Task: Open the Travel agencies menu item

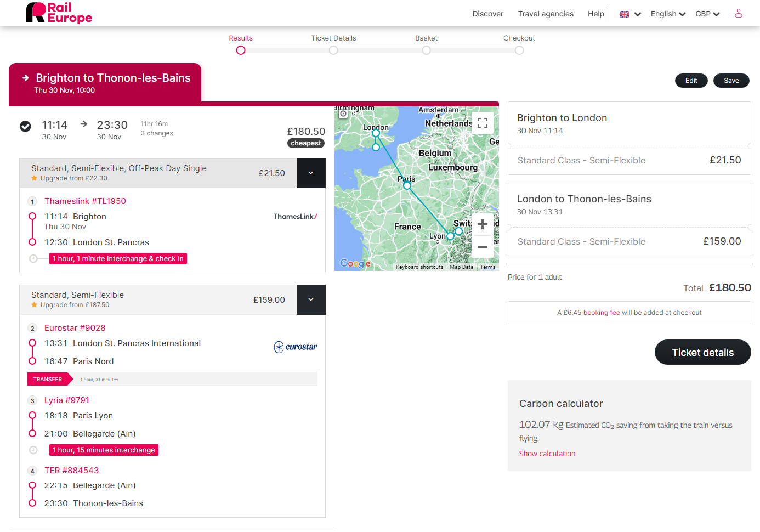Action: (546, 14)
